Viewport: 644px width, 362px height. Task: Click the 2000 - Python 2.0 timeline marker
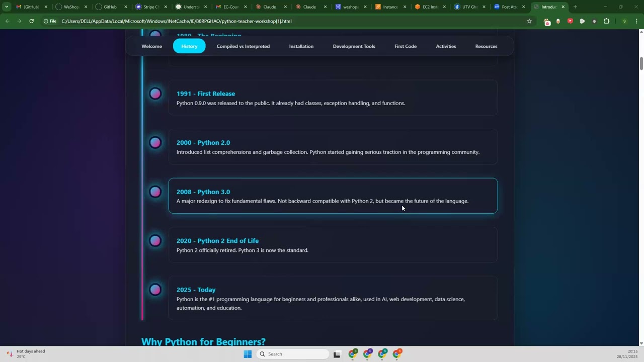tap(155, 143)
